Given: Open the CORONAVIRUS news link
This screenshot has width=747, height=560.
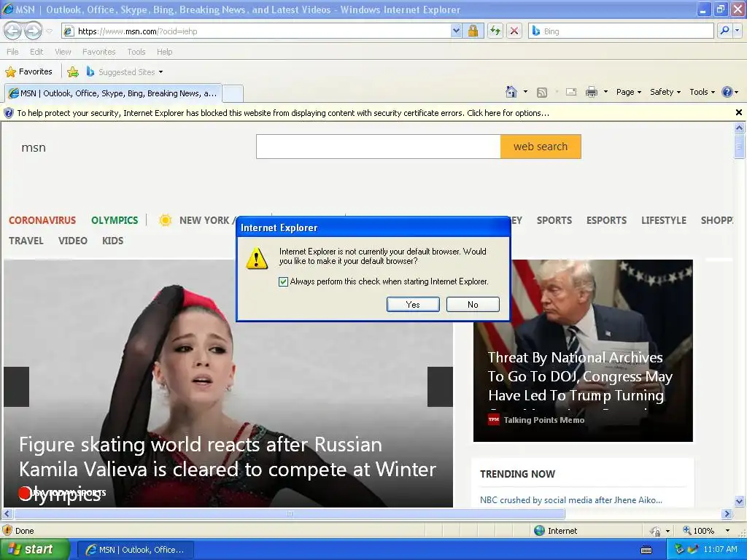Looking at the screenshot, I should coord(42,220).
